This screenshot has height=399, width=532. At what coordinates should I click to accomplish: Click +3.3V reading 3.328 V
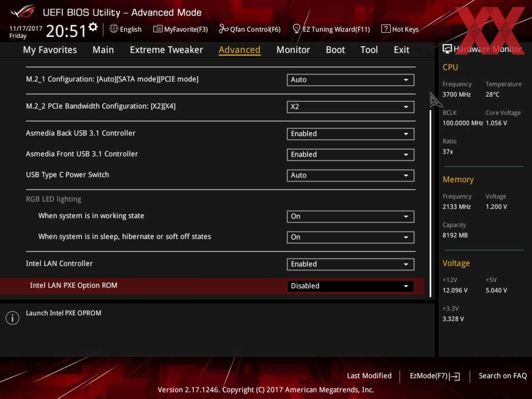pyautogui.click(x=453, y=319)
